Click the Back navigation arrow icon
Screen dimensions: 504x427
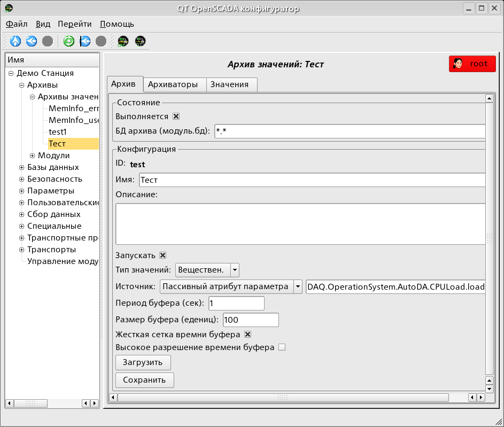coord(32,41)
